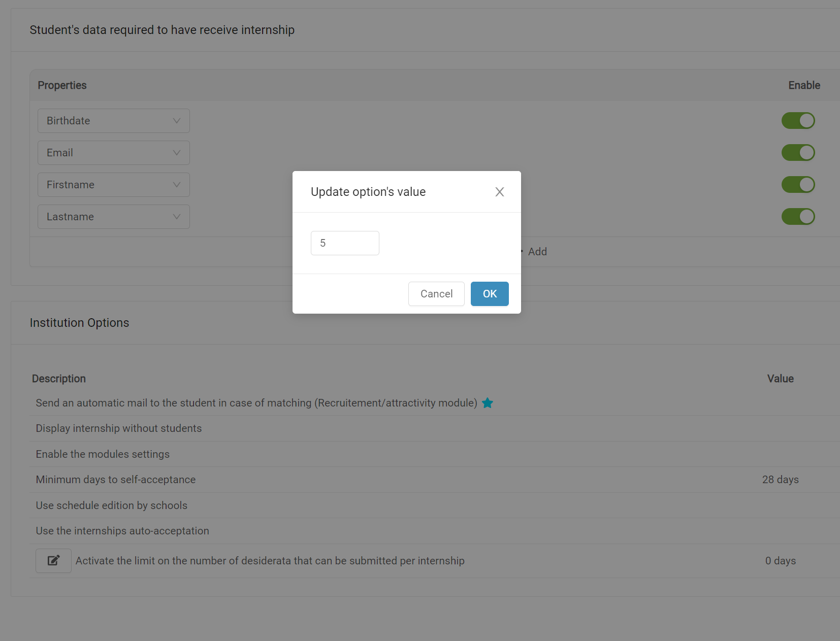
Task: Select the '0 days' value
Action: coord(781,561)
